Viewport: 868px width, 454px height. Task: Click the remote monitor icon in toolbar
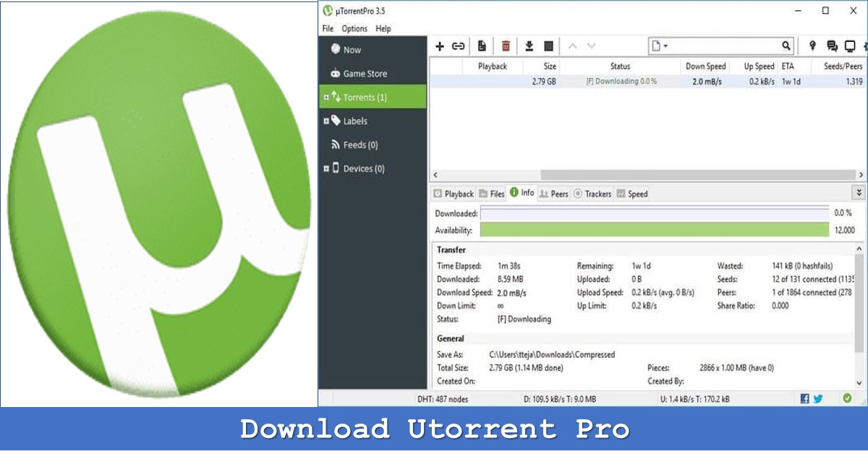pos(850,46)
